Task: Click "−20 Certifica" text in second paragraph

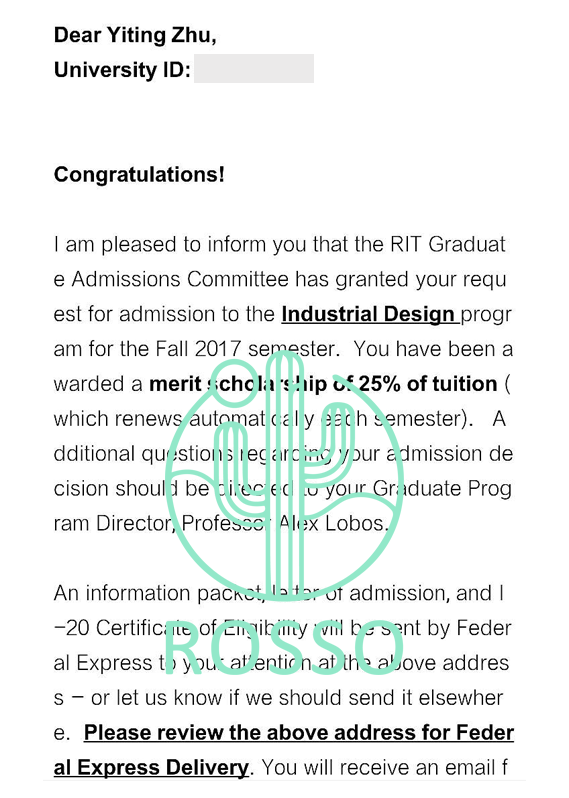Action: (124, 628)
